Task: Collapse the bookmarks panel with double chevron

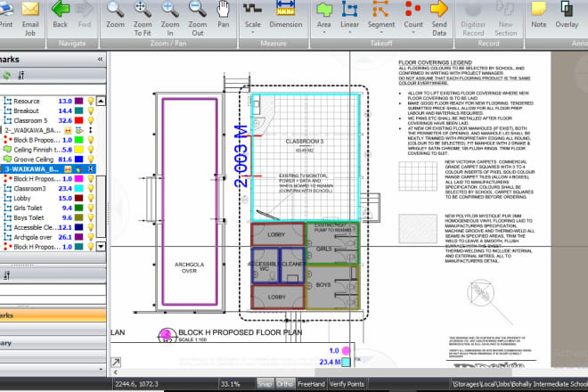Action: 100,60
